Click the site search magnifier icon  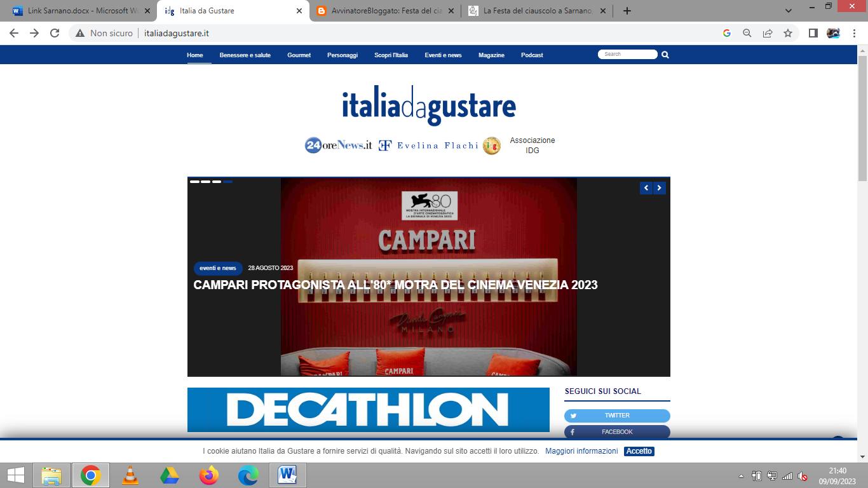[x=665, y=55]
